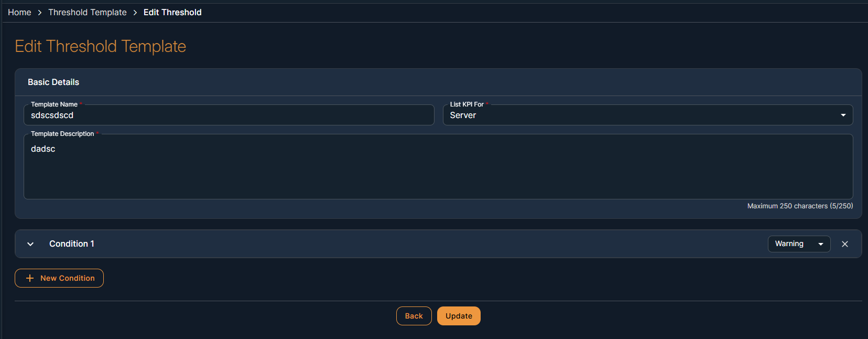This screenshot has width=868, height=339.
Task: Click the Maximum 250 characters counter
Action: [800, 206]
